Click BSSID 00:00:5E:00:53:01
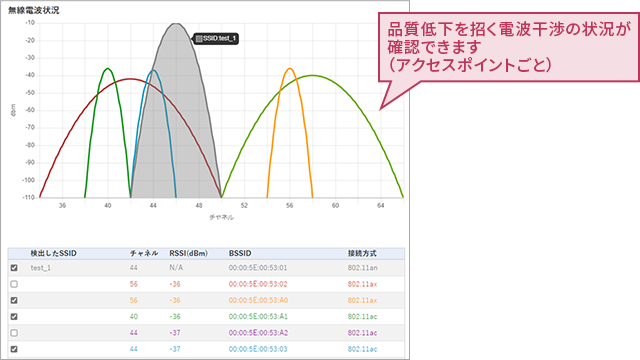The image size is (640, 360). click(258, 268)
